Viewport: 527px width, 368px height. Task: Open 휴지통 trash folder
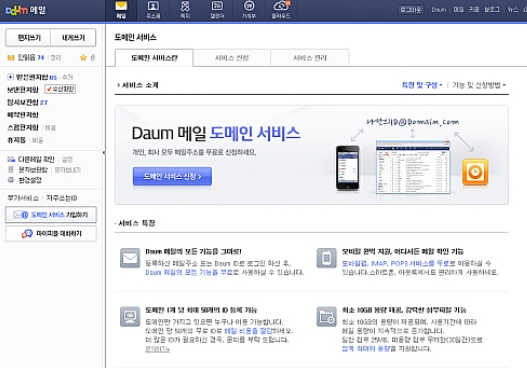(x=16, y=140)
